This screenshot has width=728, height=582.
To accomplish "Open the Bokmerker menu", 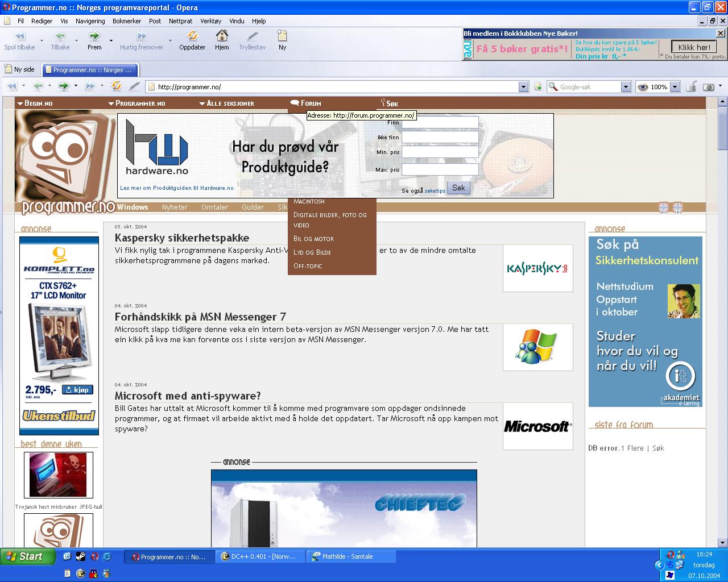I will (127, 21).
